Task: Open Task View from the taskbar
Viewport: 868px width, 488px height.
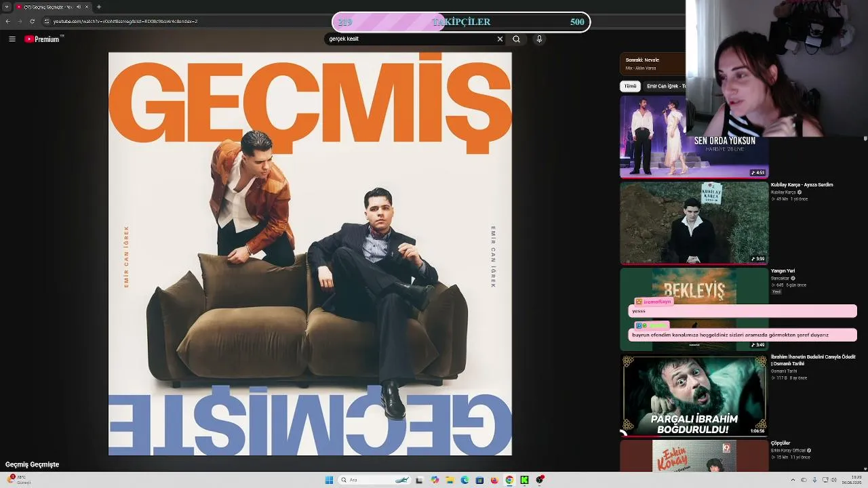Action: 419,480
